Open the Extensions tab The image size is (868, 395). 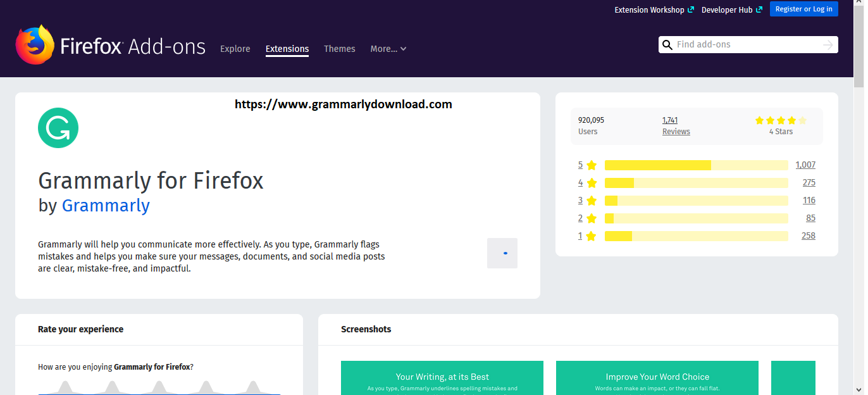[287, 49]
